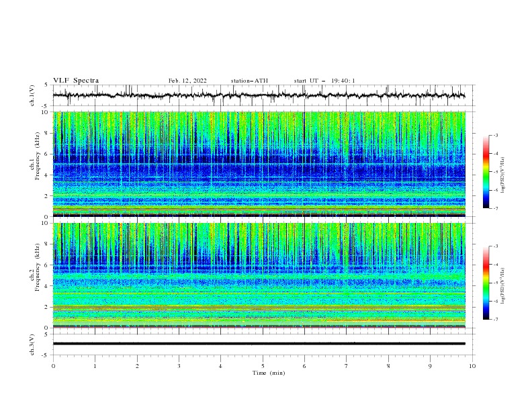
Task: Click the time axis tick label "0"
Action: click(53, 366)
